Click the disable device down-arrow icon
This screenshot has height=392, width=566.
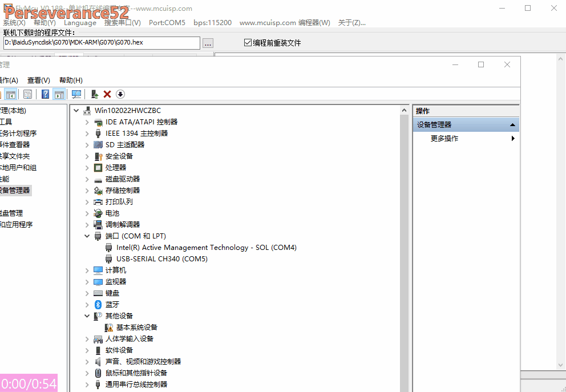tap(120, 94)
